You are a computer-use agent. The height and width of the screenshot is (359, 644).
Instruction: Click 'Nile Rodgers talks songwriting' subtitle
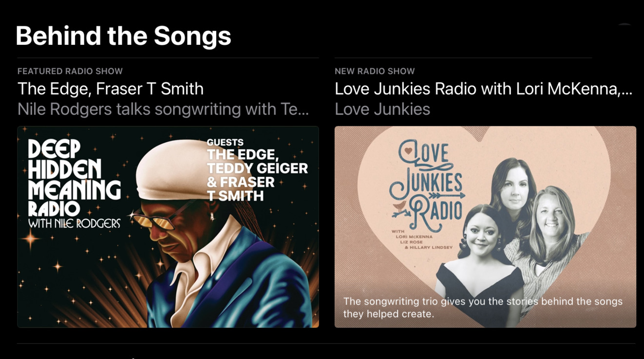(x=163, y=109)
